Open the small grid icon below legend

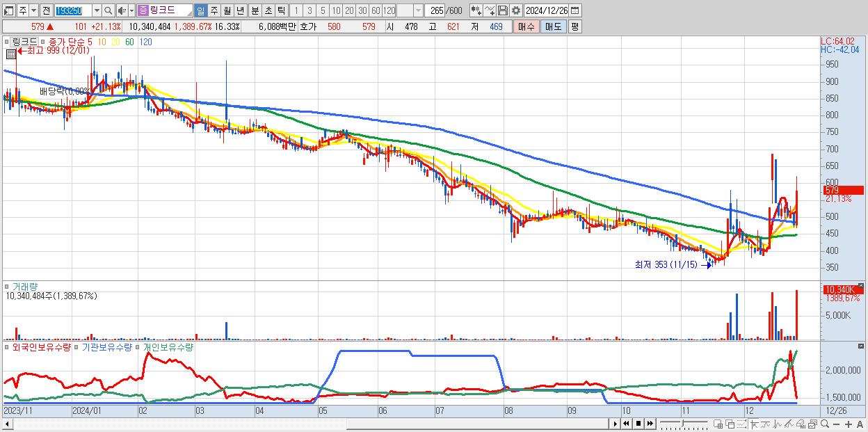(11, 53)
